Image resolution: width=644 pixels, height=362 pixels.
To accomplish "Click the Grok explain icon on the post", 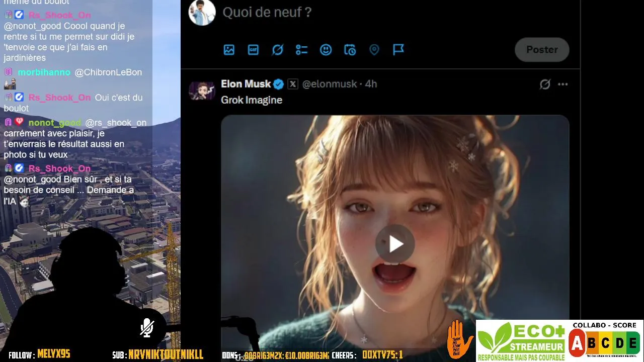I will tap(545, 84).
